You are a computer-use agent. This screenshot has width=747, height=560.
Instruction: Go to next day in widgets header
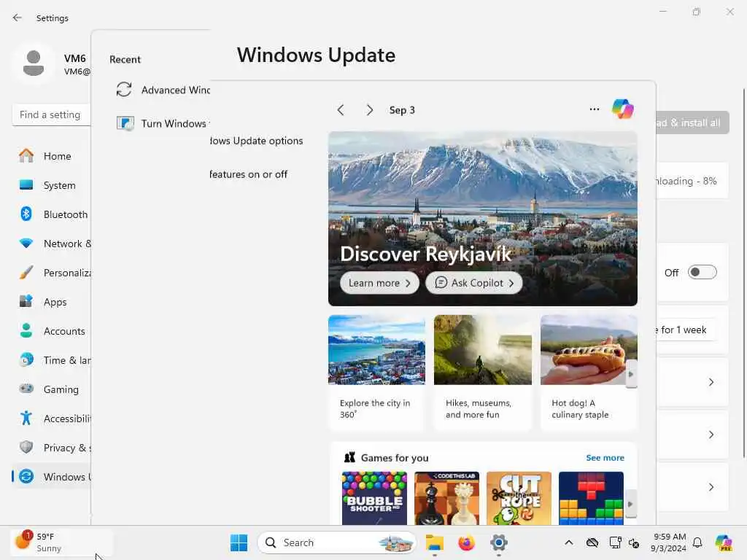(x=369, y=110)
